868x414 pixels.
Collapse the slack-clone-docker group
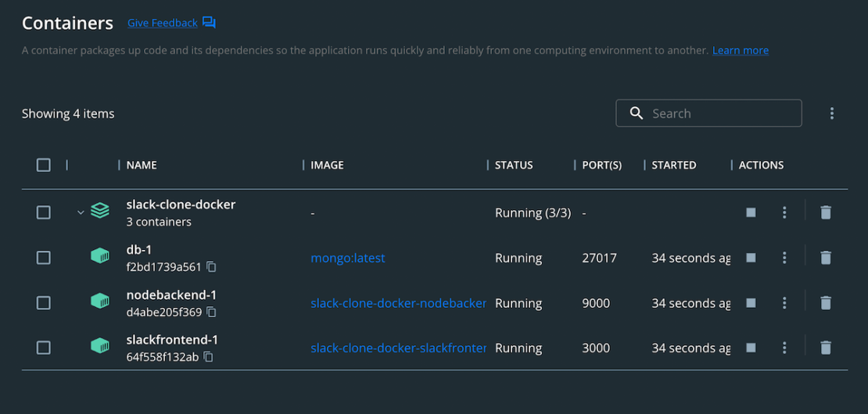(81, 212)
